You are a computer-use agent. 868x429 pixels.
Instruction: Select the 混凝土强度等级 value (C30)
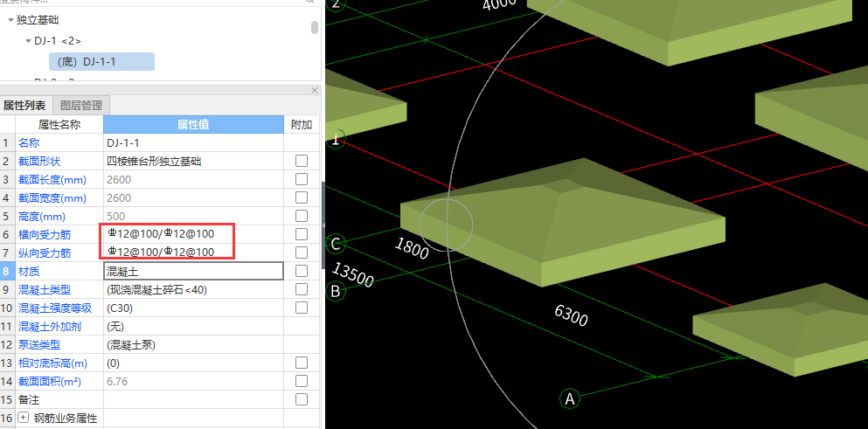pyautogui.click(x=120, y=308)
